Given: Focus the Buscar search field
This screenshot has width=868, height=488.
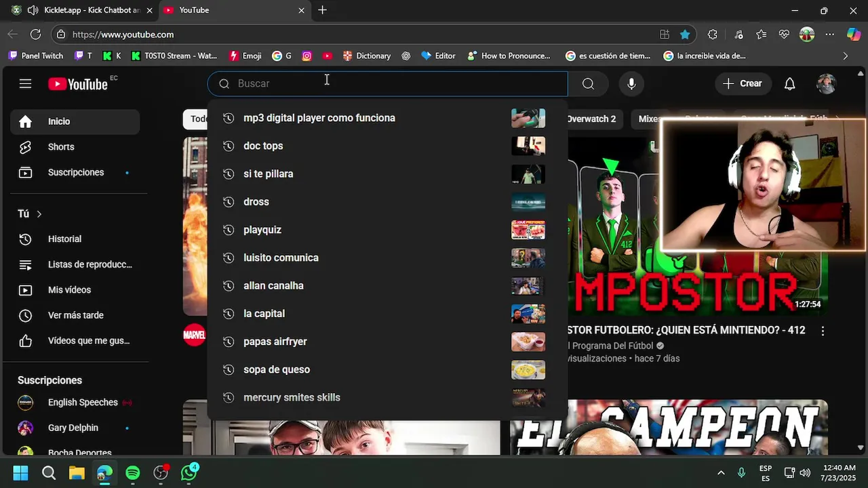Looking at the screenshot, I should coord(387,83).
